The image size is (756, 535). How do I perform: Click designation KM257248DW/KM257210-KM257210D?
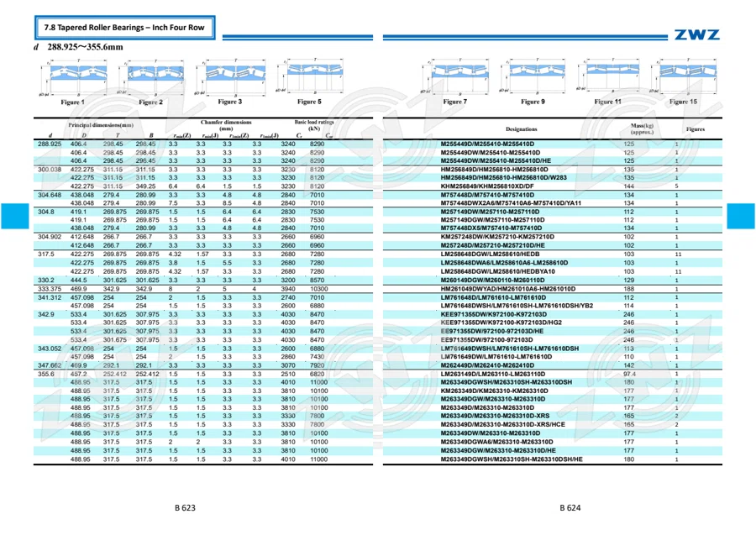pos(497,237)
